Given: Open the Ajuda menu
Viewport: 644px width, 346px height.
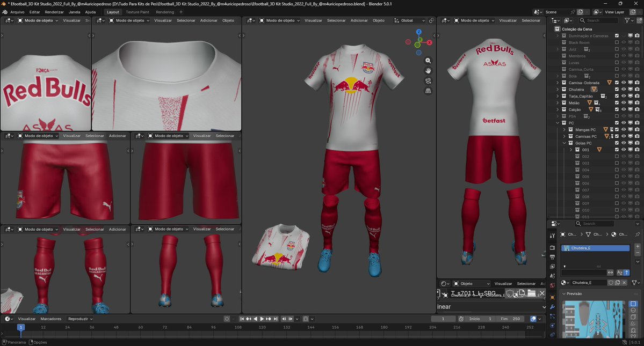Looking at the screenshot, I should click(x=90, y=12).
